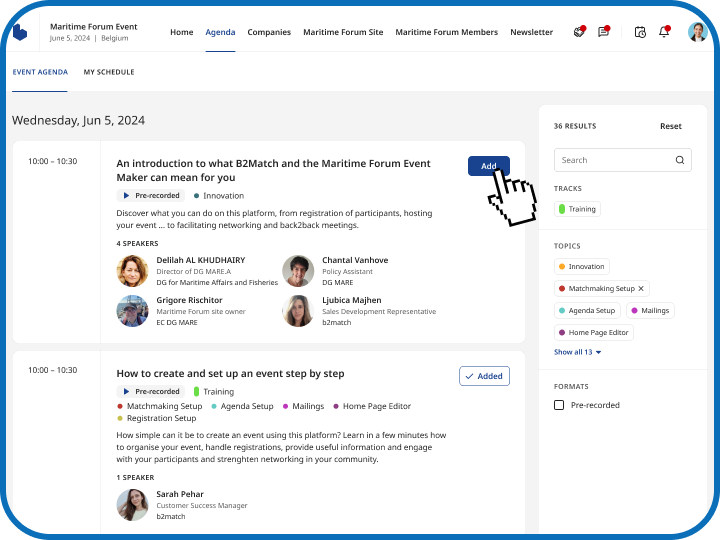This screenshot has height=540, width=720.
Task: Click the search magnifier icon
Action: (x=680, y=160)
